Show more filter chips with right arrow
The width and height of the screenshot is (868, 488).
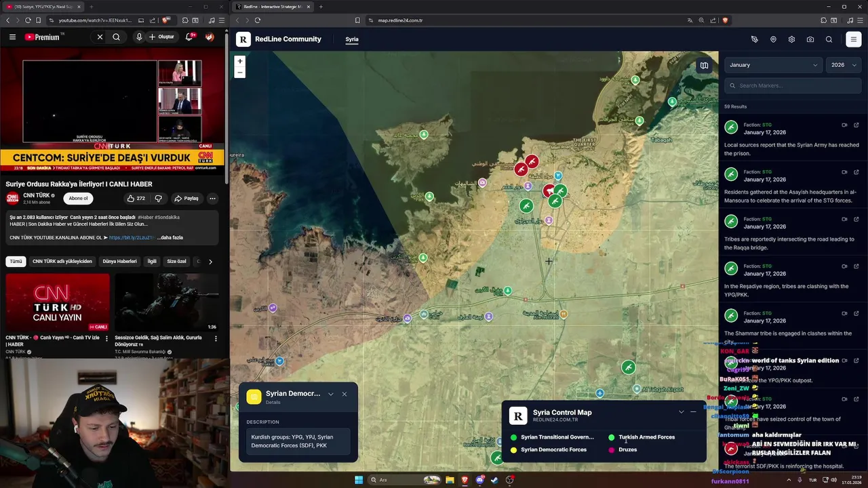pyautogui.click(x=210, y=261)
